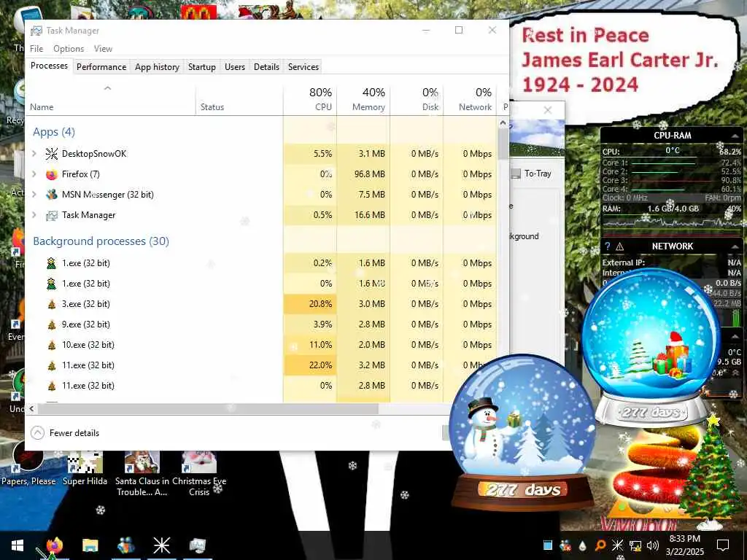Collapse the CPU-RAM gadget panel
747x560 pixels.
[x=735, y=135]
